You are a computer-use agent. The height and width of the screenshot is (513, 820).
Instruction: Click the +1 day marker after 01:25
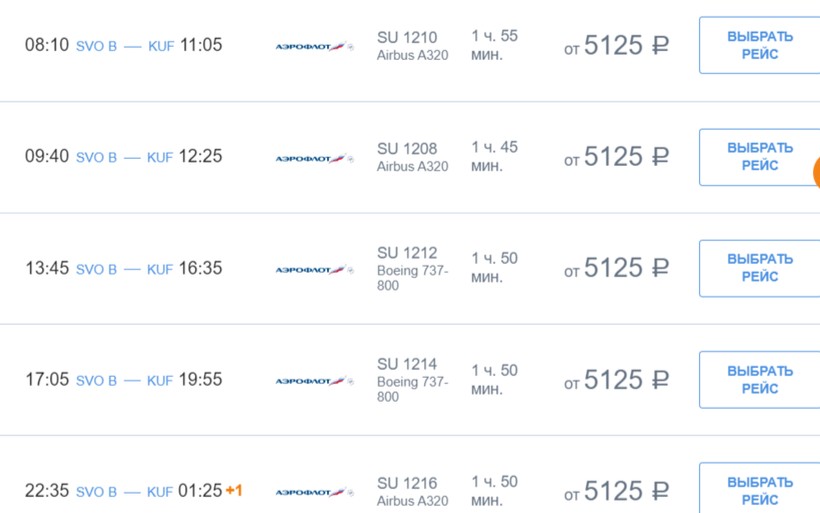point(234,491)
